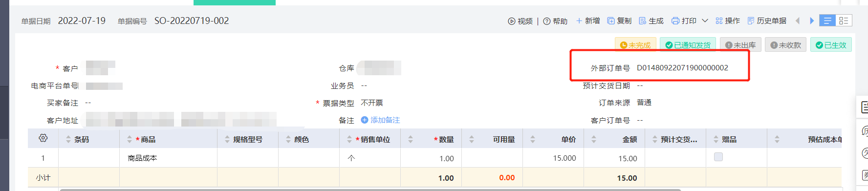Sort table by 条码 column arrows

point(68,139)
